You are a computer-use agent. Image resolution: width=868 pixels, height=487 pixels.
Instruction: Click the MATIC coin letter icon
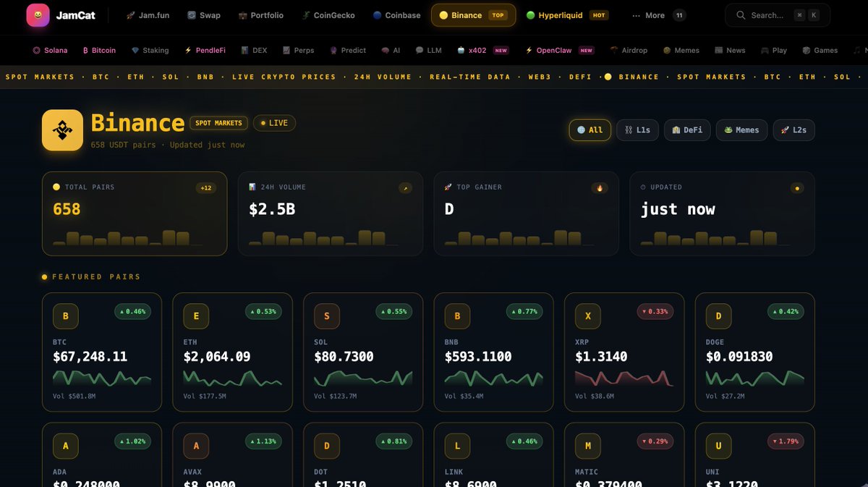588,446
